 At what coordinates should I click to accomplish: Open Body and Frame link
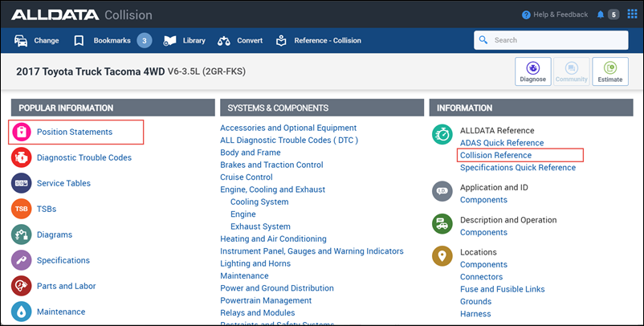pos(251,153)
